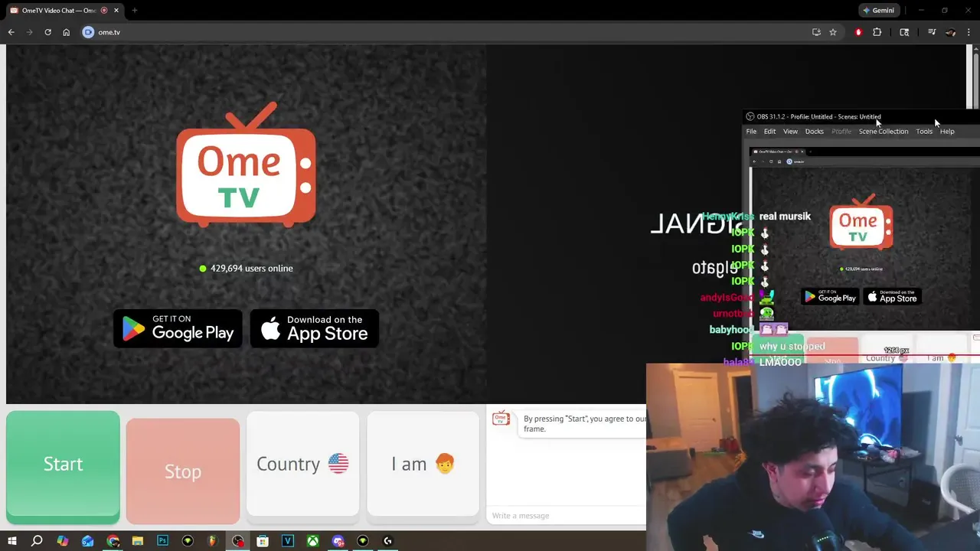Open OBS Scene Collection menu
This screenshot has height=551, width=980.
click(884, 132)
